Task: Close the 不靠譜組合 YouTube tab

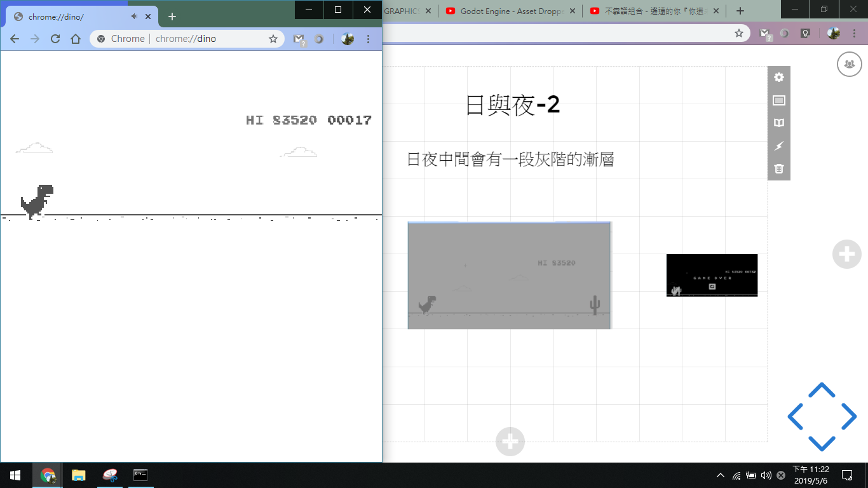Action: tap(716, 11)
